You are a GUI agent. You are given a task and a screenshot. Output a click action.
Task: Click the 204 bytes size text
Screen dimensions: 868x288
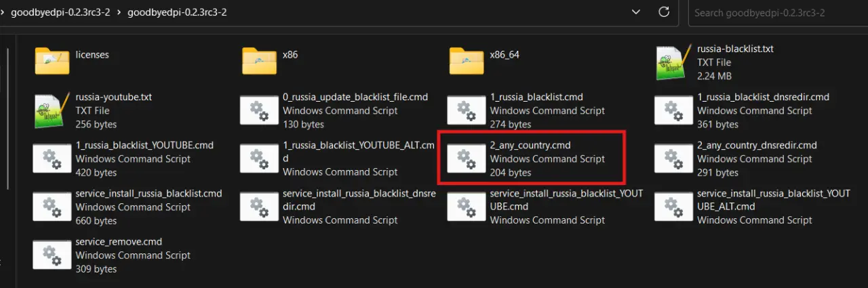click(x=511, y=173)
